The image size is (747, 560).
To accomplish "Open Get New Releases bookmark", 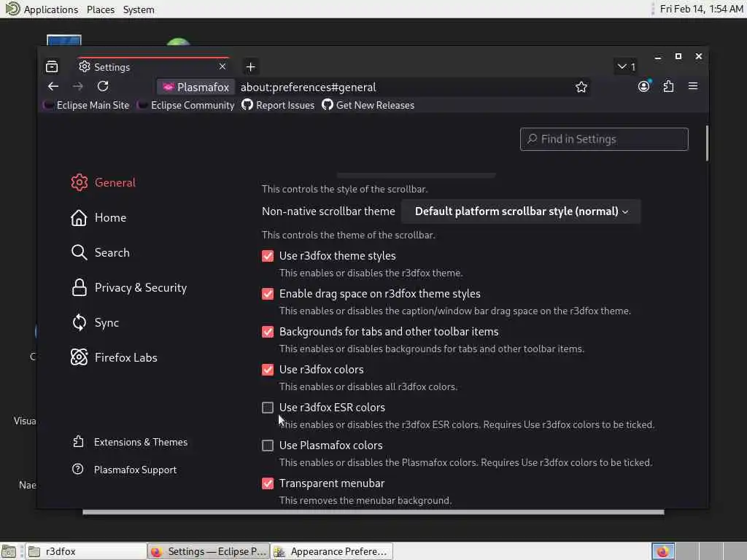I will 368,105.
